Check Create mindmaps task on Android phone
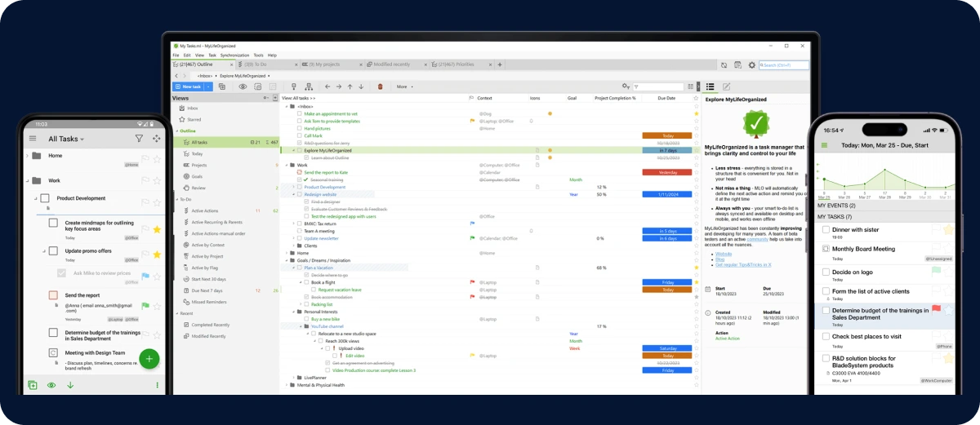 [x=53, y=223]
